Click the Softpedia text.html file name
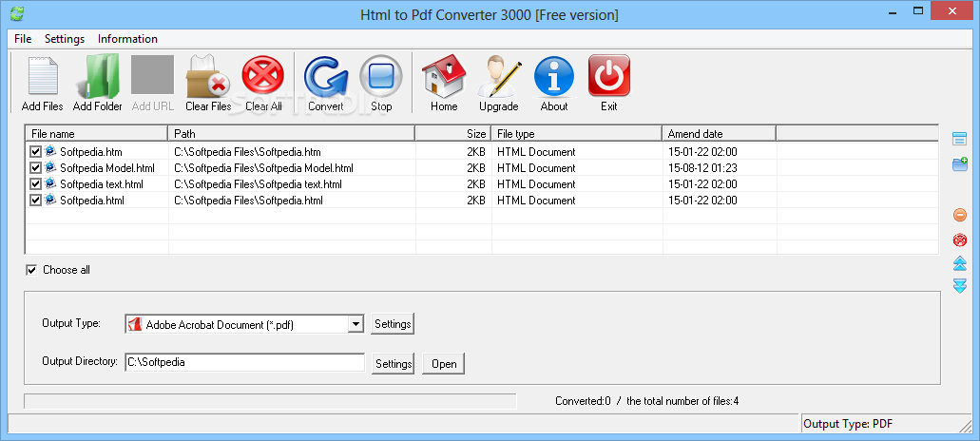This screenshot has width=980, height=441. pos(102,184)
